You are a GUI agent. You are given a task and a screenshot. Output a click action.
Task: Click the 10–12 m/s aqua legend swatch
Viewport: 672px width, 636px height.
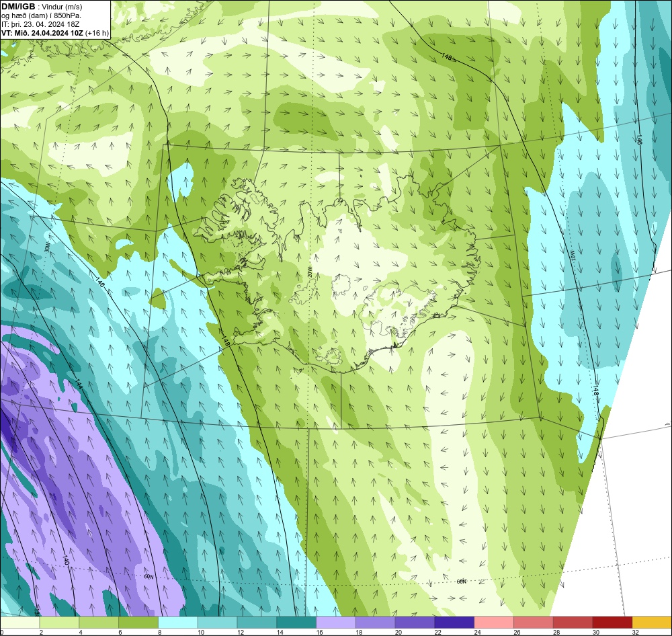217,622
